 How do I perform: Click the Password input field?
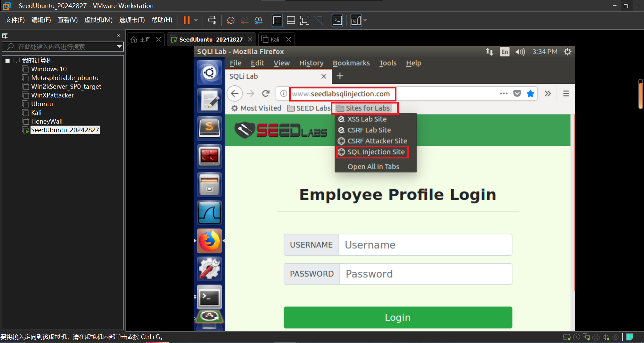point(426,274)
